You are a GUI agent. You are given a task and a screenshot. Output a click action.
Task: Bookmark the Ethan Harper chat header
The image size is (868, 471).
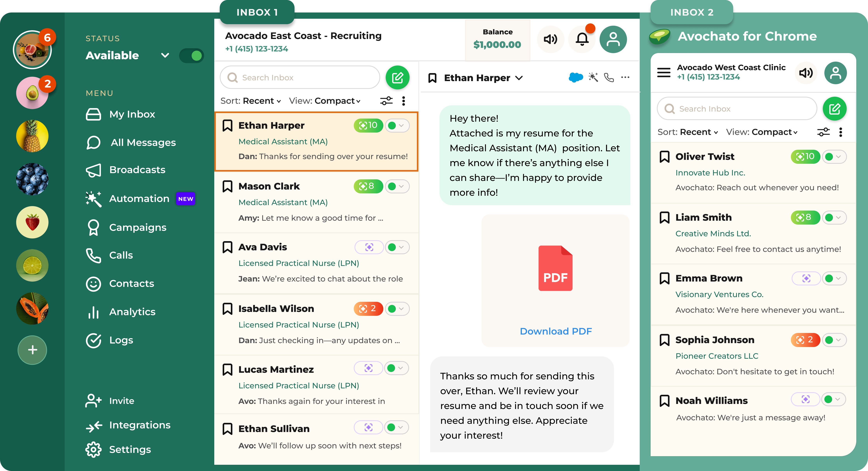[x=432, y=78]
